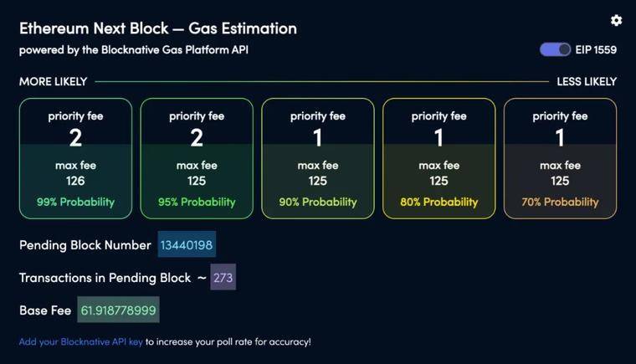Click the Blocknative Gas Platform API subtitle
Screen dimensions: 636x364
click(133, 50)
